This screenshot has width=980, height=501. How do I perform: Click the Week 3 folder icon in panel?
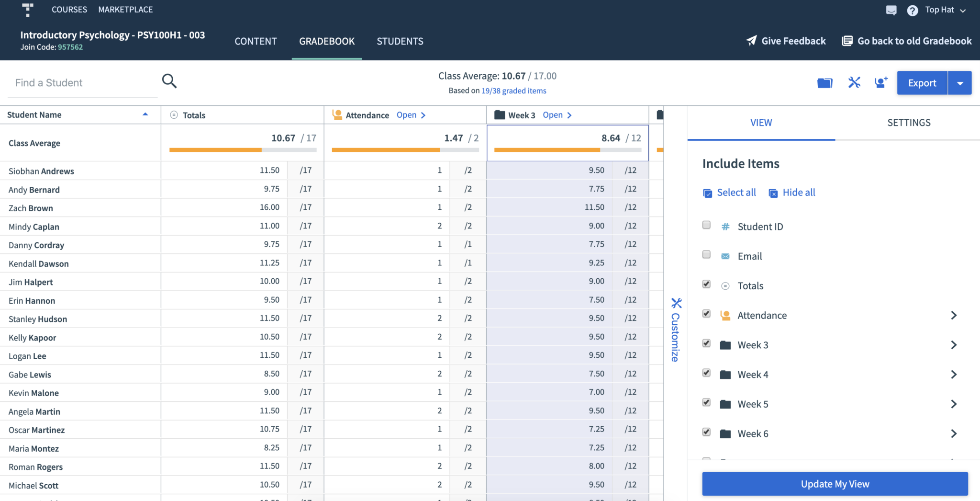[x=725, y=345]
